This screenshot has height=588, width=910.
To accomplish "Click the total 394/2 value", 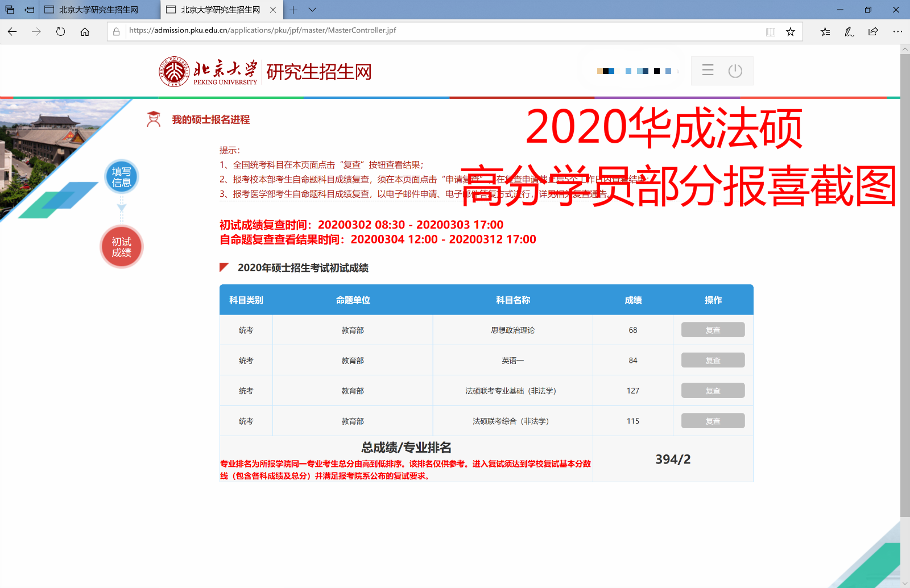I will (x=673, y=459).
